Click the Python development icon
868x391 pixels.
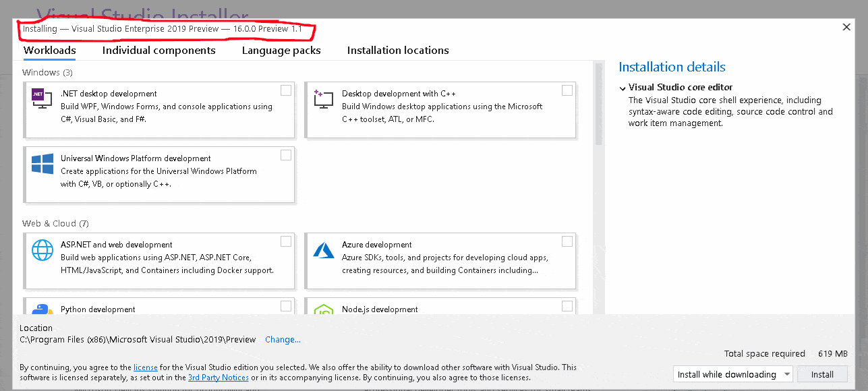(x=42, y=310)
